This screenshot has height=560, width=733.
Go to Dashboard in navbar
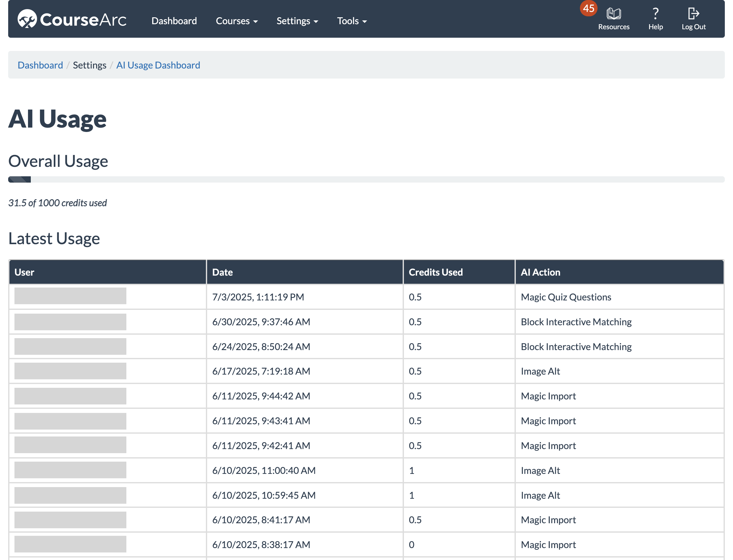[174, 21]
